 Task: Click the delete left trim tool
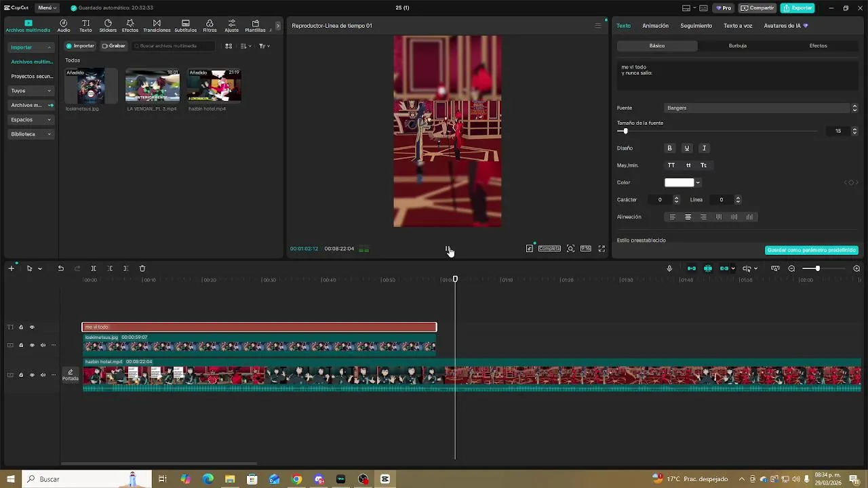coord(110,268)
